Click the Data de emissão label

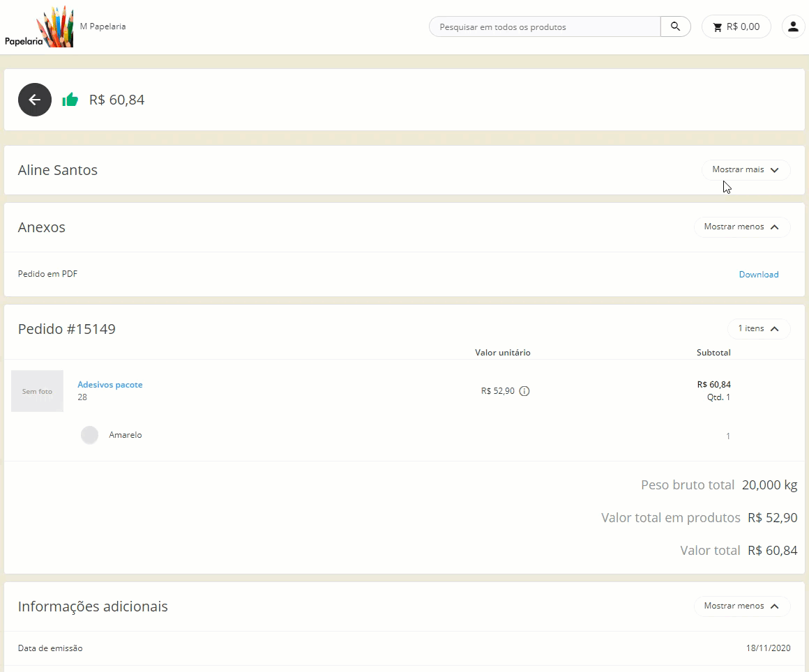pyautogui.click(x=50, y=648)
